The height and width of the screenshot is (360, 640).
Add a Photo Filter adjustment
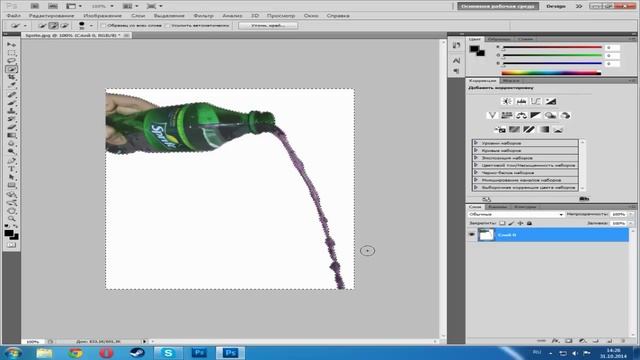pyautogui.click(x=550, y=116)
